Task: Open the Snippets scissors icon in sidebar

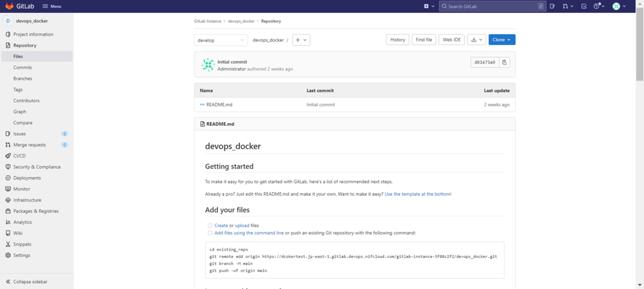Action: click(x=8, y=244)
